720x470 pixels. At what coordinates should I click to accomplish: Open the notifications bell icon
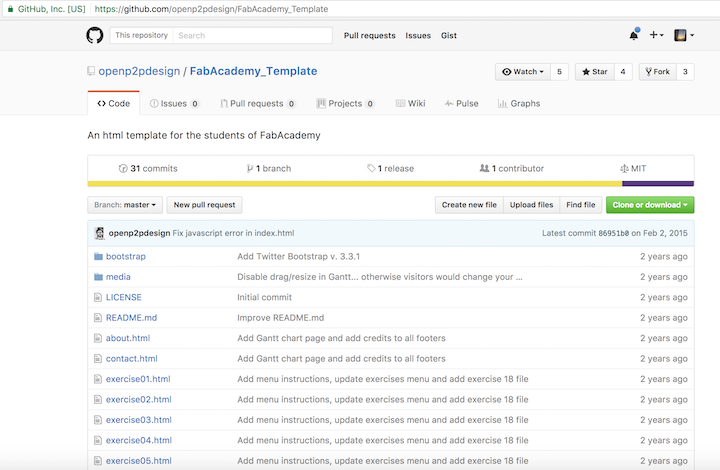click(634, 35)
